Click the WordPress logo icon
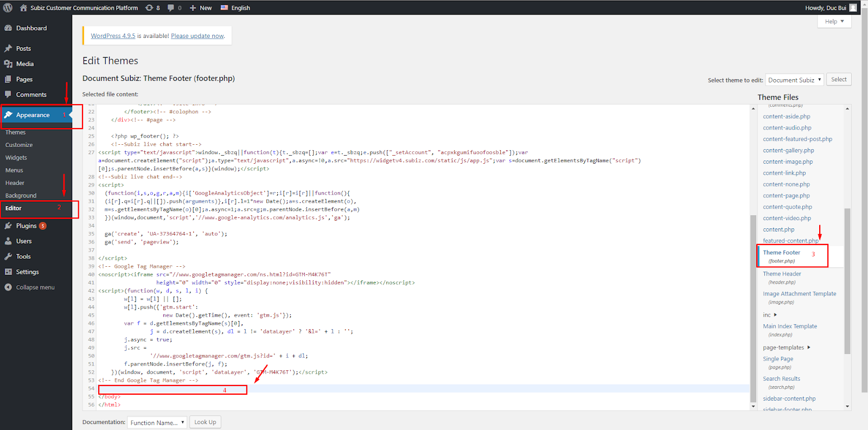This screenshot has width=868, height=430. point(8,8)
